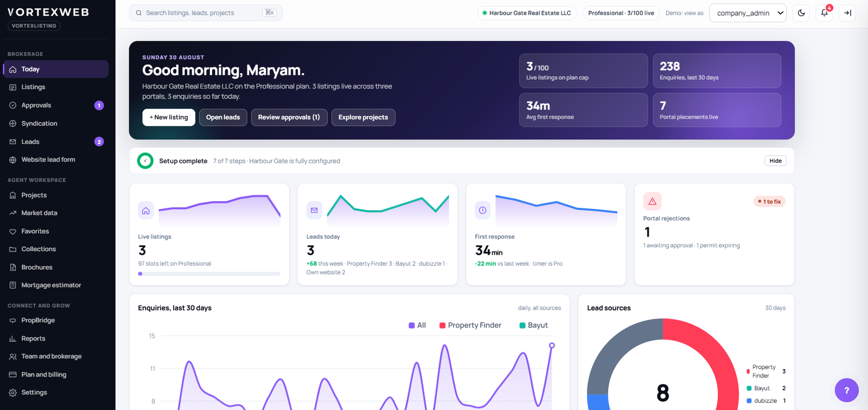The width and height of the screenshot is (868, 410).
Task: Click the Favorites heart icon
Action: click(x=12, y=232)
